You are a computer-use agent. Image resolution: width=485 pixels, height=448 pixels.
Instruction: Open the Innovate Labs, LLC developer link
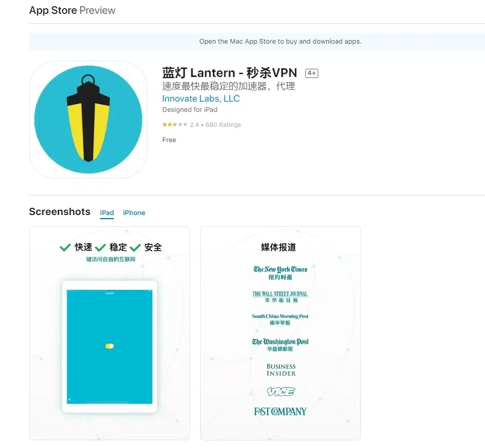coord(201,99)
